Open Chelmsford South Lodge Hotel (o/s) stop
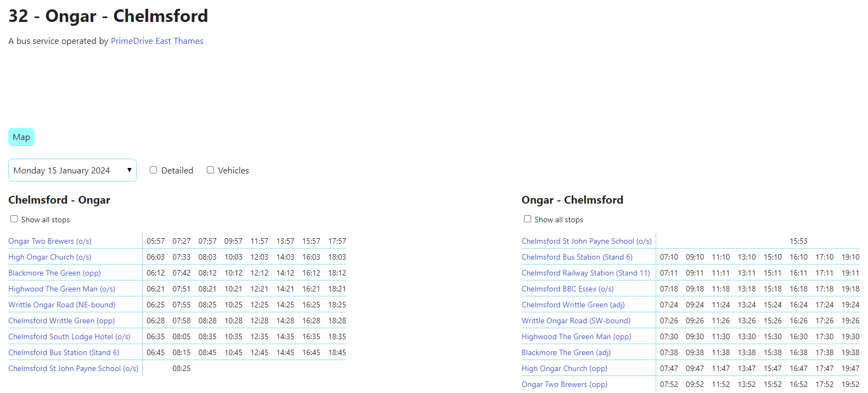 click(69, 336)
